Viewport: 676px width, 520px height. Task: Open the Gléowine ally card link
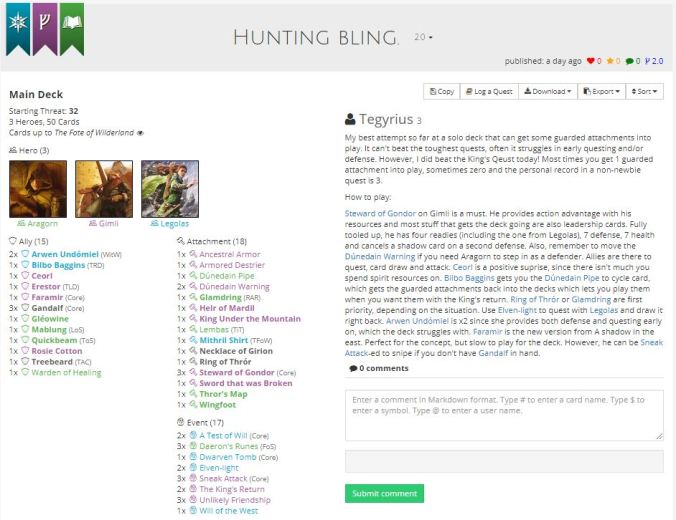[50, 319]
